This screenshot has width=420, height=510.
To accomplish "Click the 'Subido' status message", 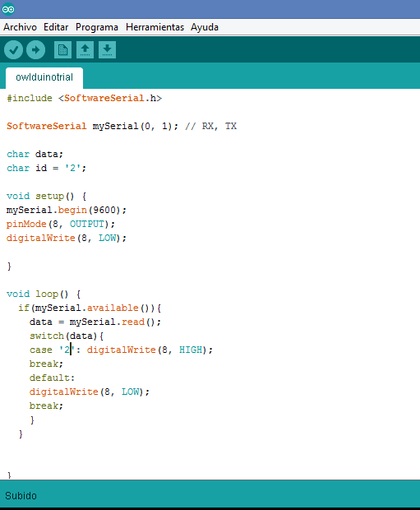I will click(21, 496).
